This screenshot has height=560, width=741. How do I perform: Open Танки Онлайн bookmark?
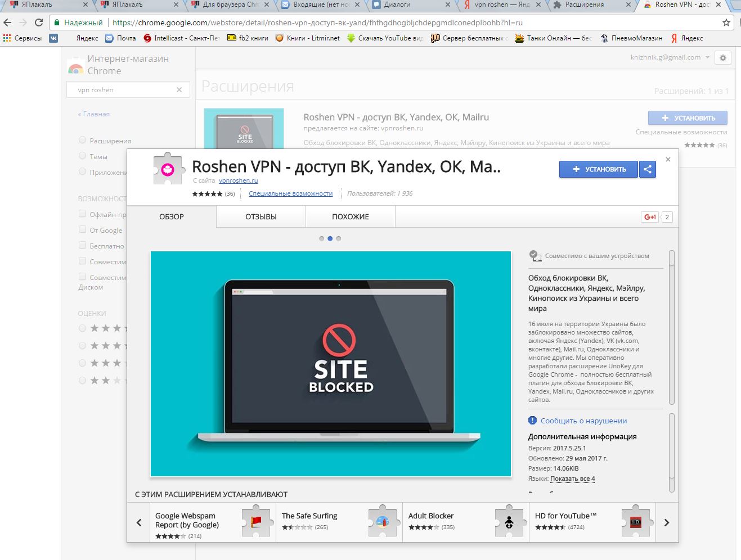[x=553, y=38]
